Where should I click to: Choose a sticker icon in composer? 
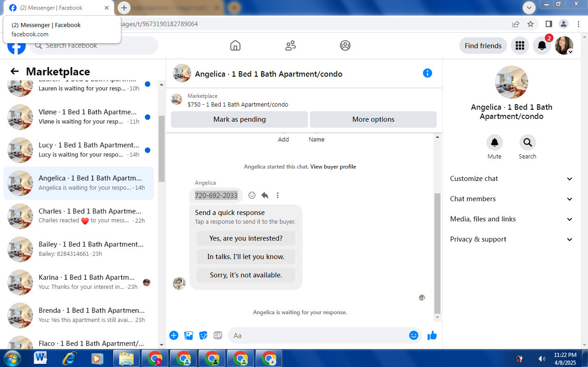[203, 335]
